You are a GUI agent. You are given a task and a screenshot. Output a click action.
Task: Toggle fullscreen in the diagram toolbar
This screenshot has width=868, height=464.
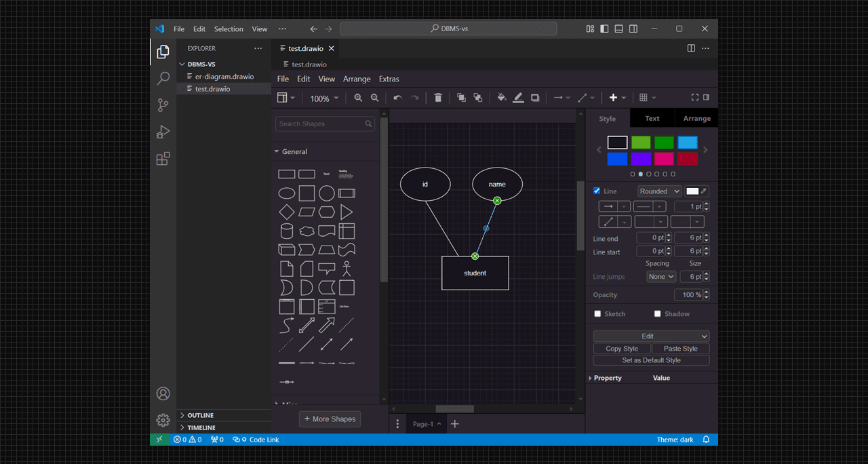coord(694,98)
